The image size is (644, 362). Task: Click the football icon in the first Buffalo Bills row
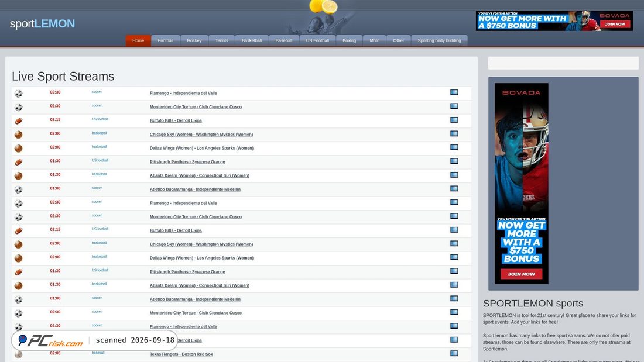(x=19, y=121)
